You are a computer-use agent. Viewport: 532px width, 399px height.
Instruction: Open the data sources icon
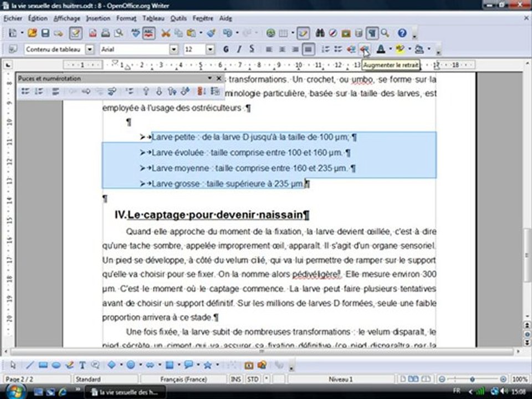click(359, 33)
